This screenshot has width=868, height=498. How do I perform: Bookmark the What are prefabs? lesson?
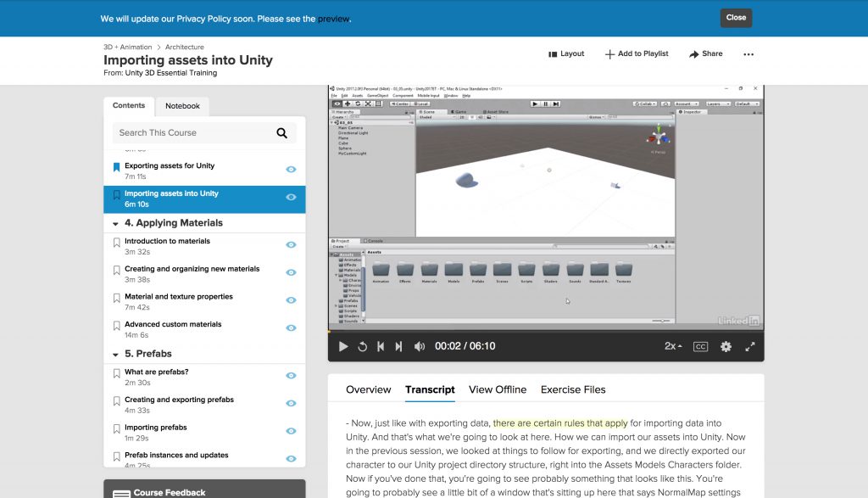click(x=116, y=373)
